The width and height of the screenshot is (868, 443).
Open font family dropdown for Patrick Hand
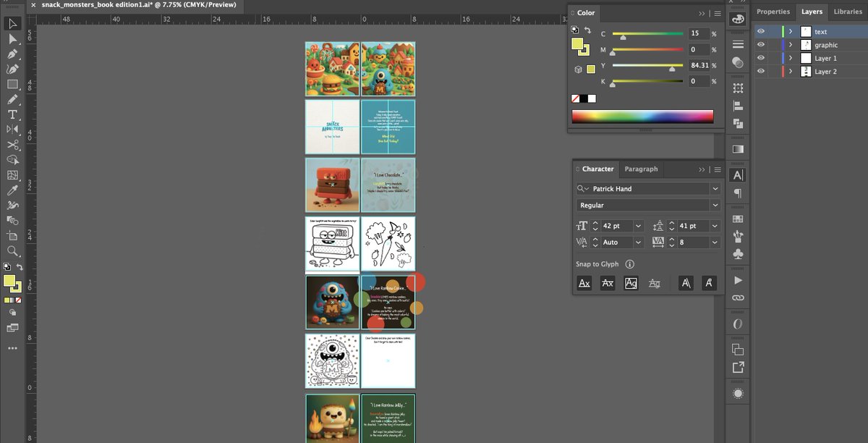click(x=715, y=188)
